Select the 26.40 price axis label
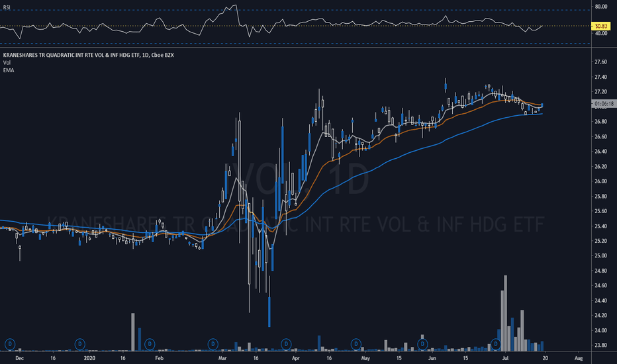The image size is (617, 364). coord(601,152)
